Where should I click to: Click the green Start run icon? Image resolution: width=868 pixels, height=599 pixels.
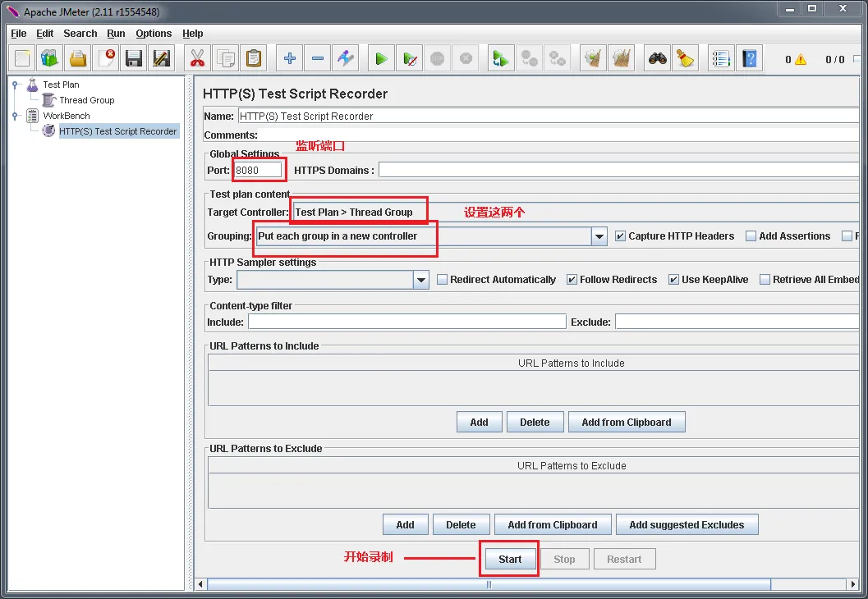[x=381, y=58]
